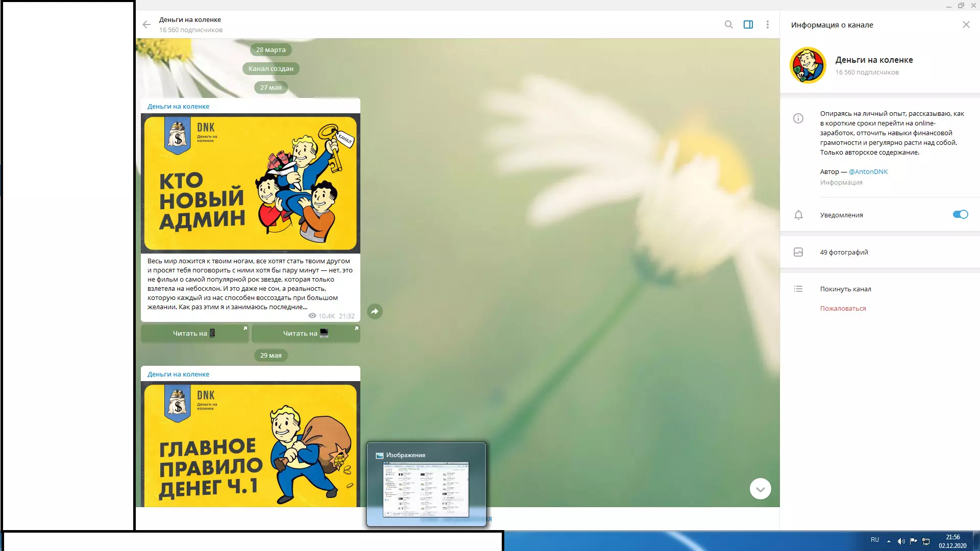Open the ГЛАВНОЕ ПРАВИЛО ДЕНЕГ Ч.1 image
The width and height of the screenshot is (980, 551).
(x=251, y=444)
